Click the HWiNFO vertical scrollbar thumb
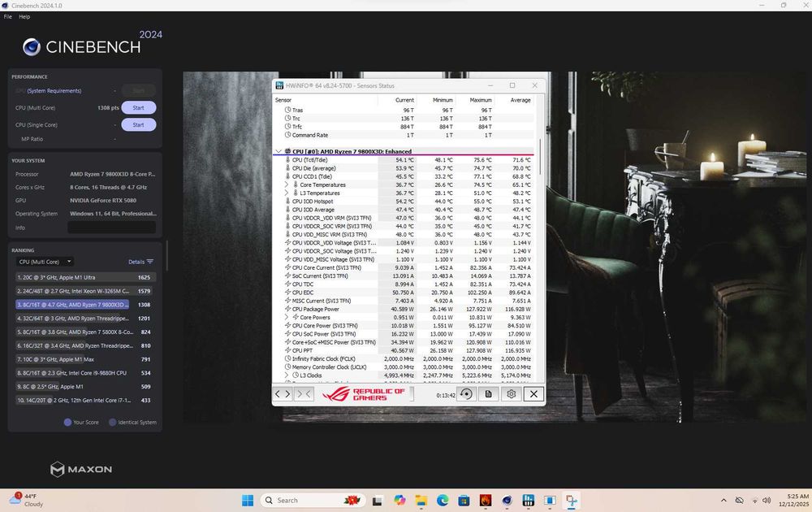 pyautogui.click(x=540, y=157)
